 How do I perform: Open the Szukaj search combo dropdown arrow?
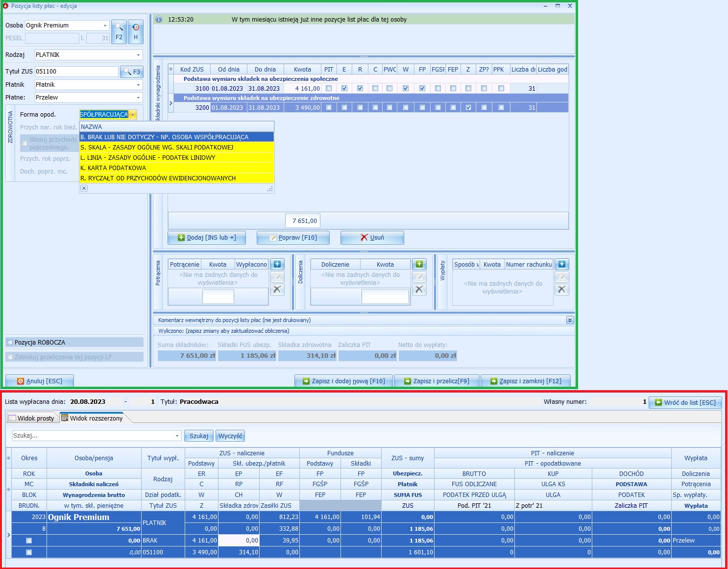coord(177,436)
